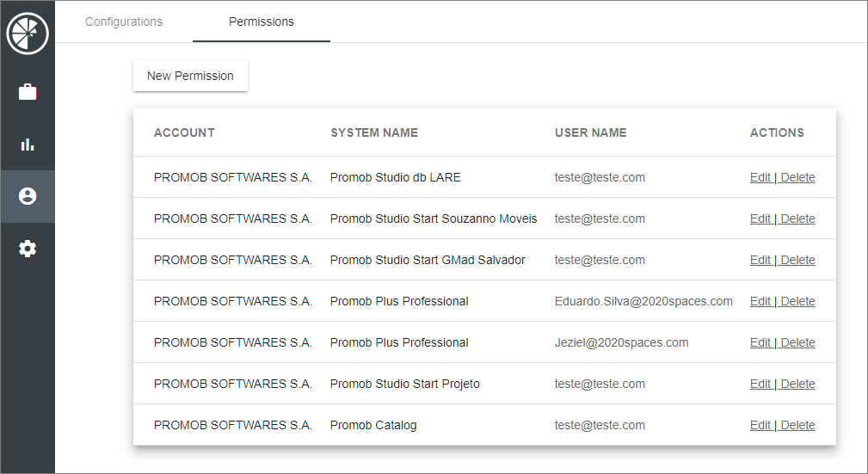This screenshot has width=868, height=474.
Task: Switch to the Configurations tab
Action: click(x=124, y=22)
